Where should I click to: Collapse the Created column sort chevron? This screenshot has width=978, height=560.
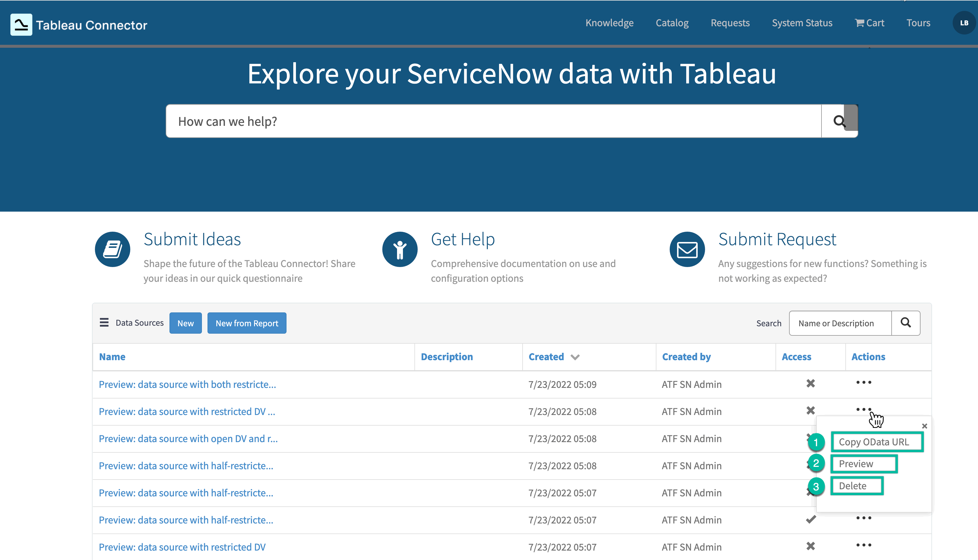(x=575, y=357)
